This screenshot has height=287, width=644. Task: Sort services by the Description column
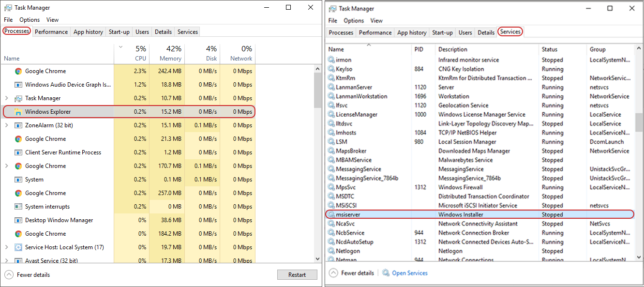tap(487, 49)
